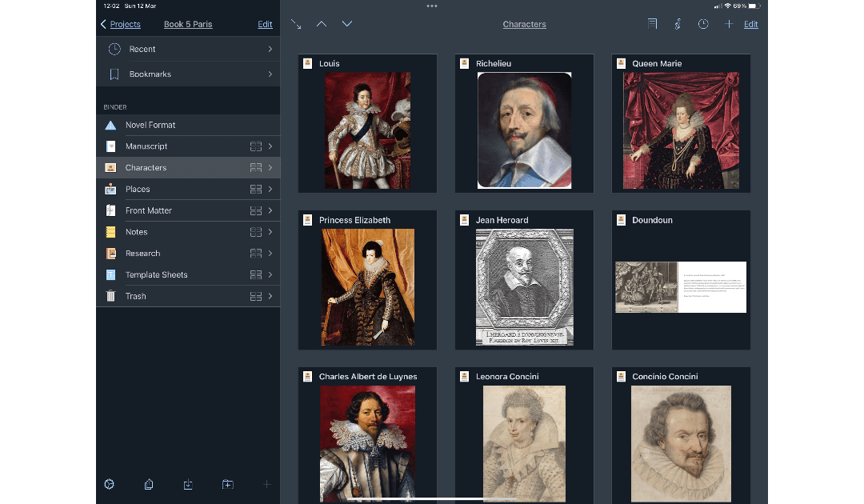Screen dimensions: 864x504
Task: Tap the Book 5 Paris project title
Action: 188,24
